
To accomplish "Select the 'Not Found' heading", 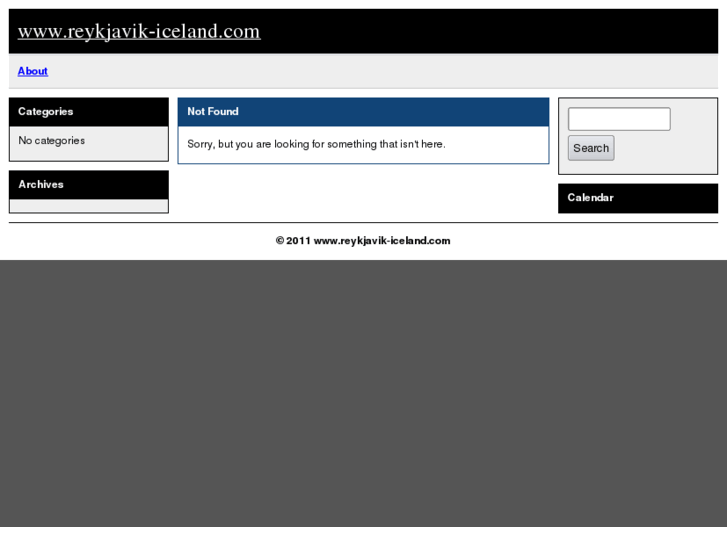I will [x=213, y=111].
